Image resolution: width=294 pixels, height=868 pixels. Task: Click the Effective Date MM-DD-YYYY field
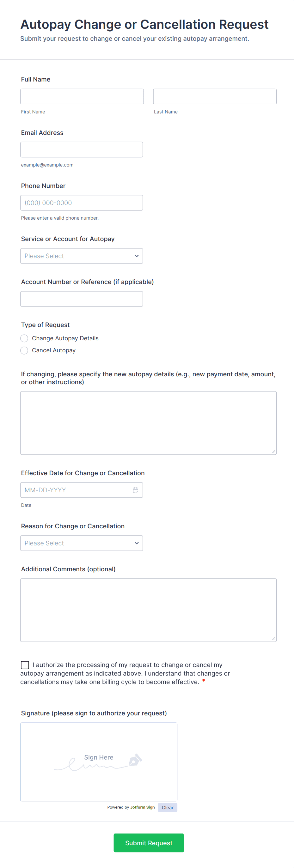click(x=76, y=490)
